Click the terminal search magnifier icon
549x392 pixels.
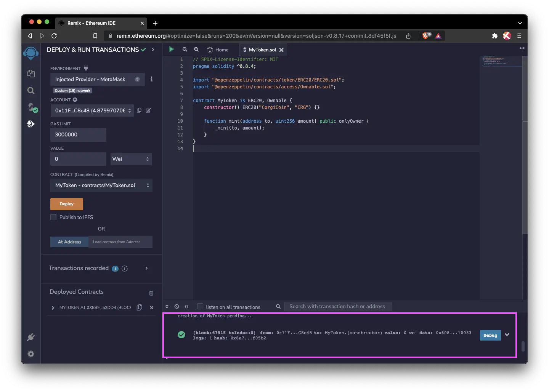(x=278, y=306)
